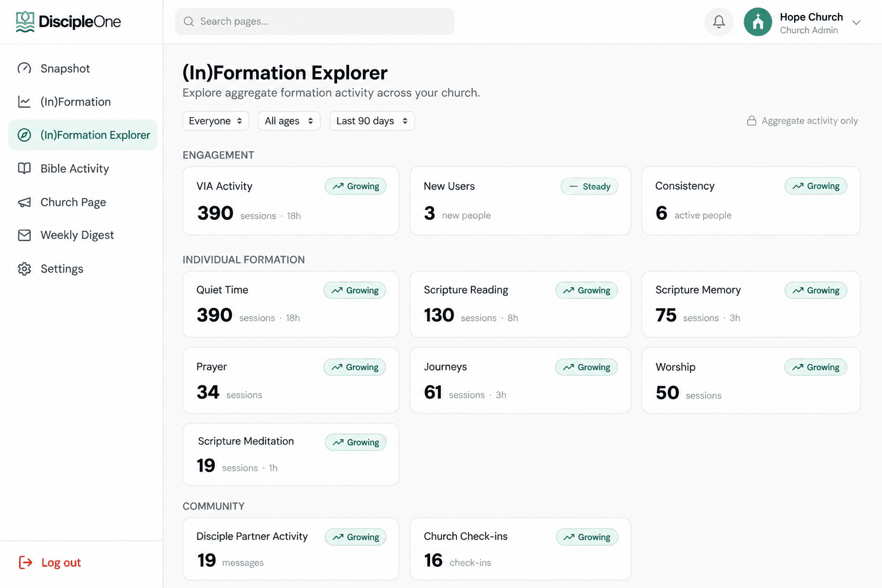The height and width of the screenshot is (588, 882).
Task: Click the Hope Church account name
Action: 811,17
